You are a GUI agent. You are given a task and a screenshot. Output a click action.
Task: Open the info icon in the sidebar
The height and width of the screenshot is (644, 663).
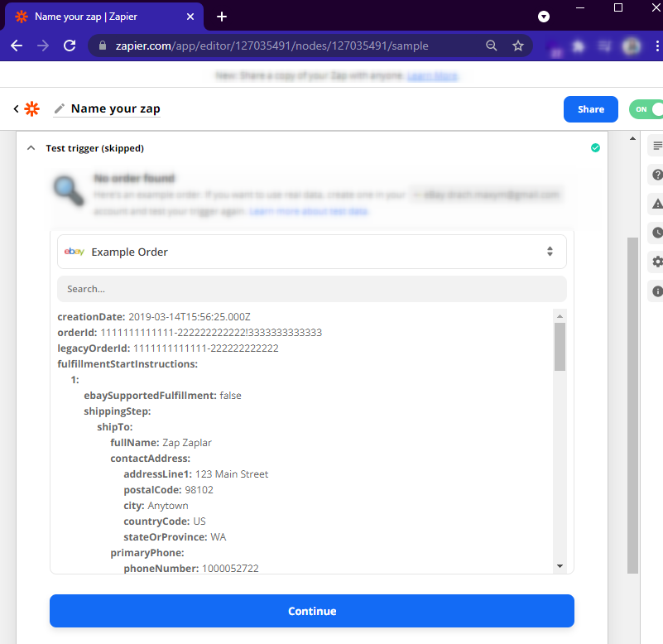[657, 291]
